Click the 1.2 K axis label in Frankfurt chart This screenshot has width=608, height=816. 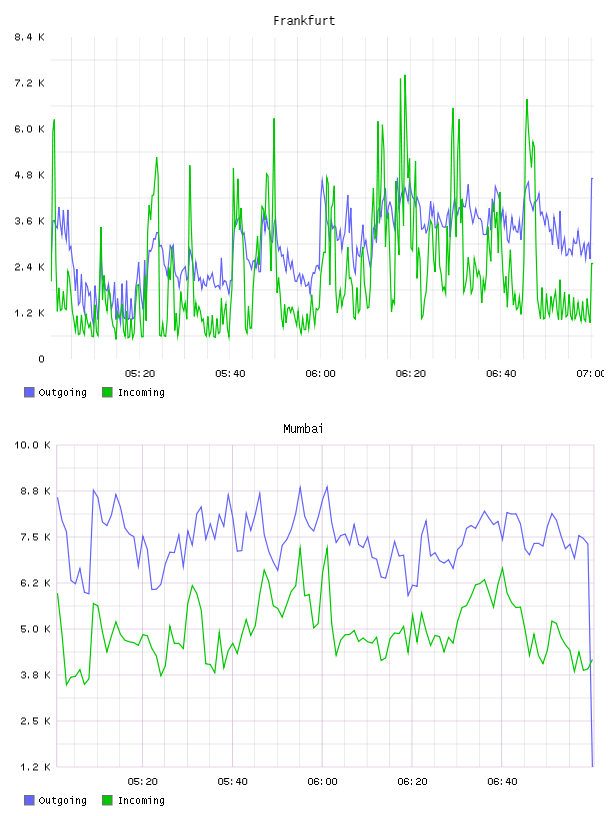pyautogui.click(x=29, y=313)
